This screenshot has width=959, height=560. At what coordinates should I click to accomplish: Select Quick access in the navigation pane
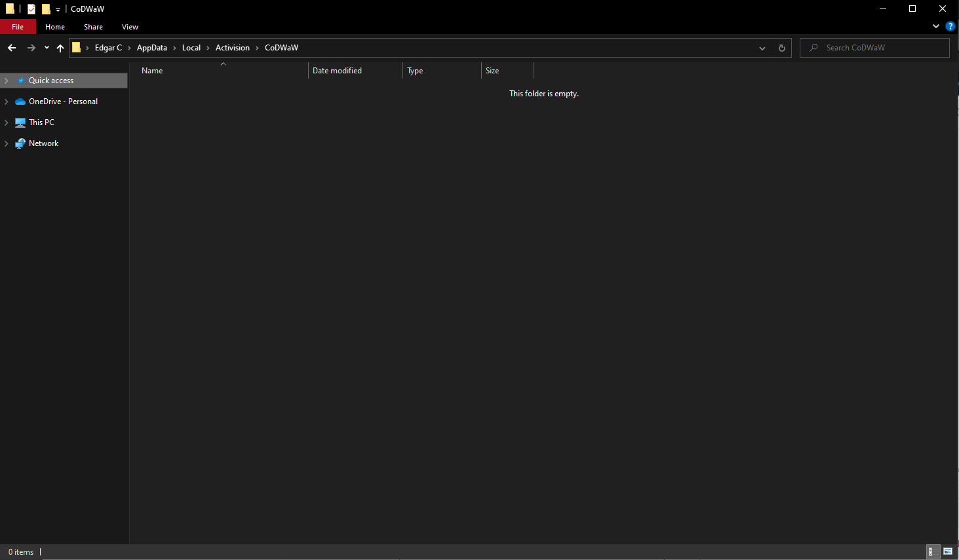[64, 81]
